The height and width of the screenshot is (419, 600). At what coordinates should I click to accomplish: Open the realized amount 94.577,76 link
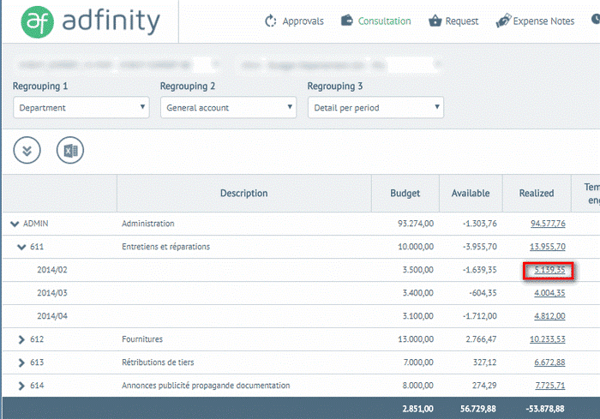click(x=548, y=223)
